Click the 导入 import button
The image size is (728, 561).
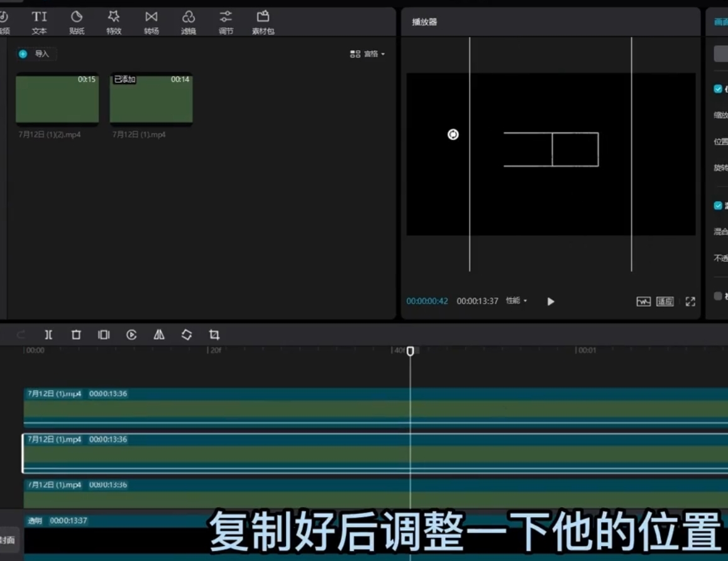pos(36,54)
